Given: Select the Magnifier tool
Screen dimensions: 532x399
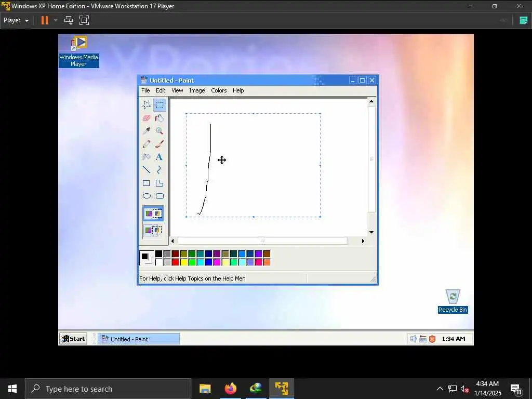Looking at the screenshot, I should point(159,130).
